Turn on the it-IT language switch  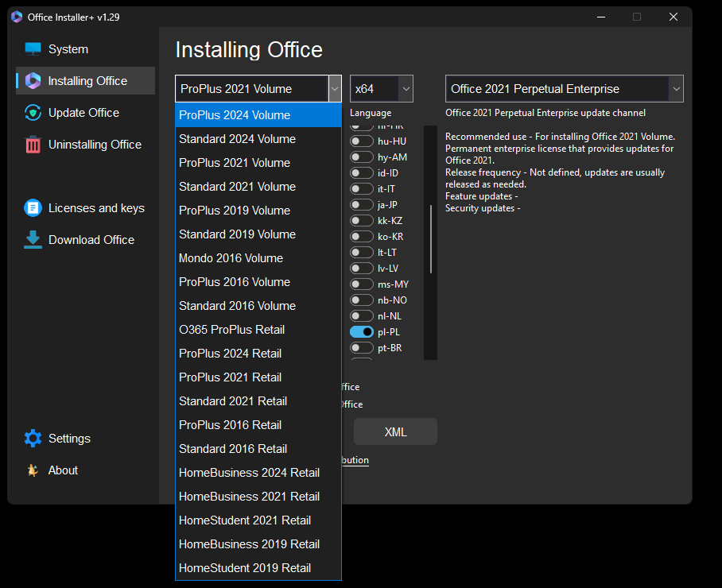(x=362, y=188)
